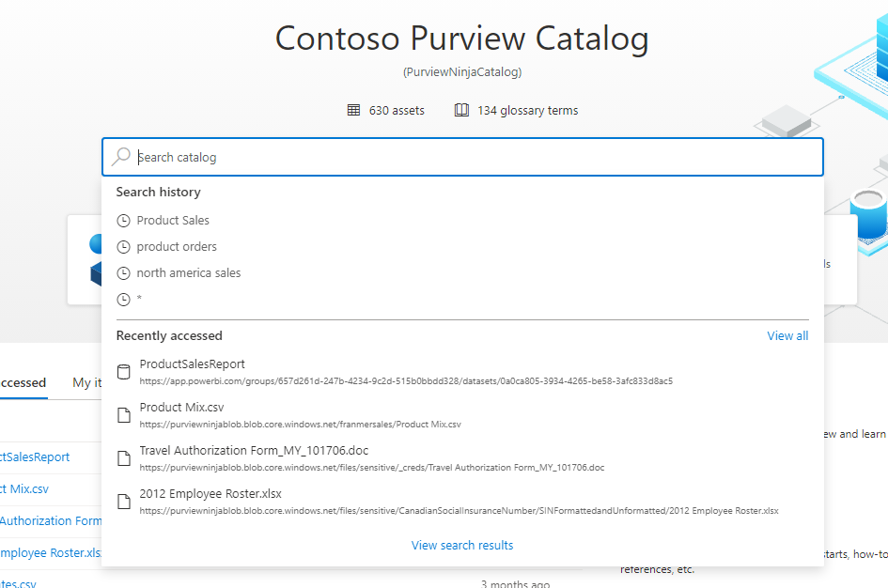Open Travel Authorization Form_MY_101706.doc

click(254, 451)
